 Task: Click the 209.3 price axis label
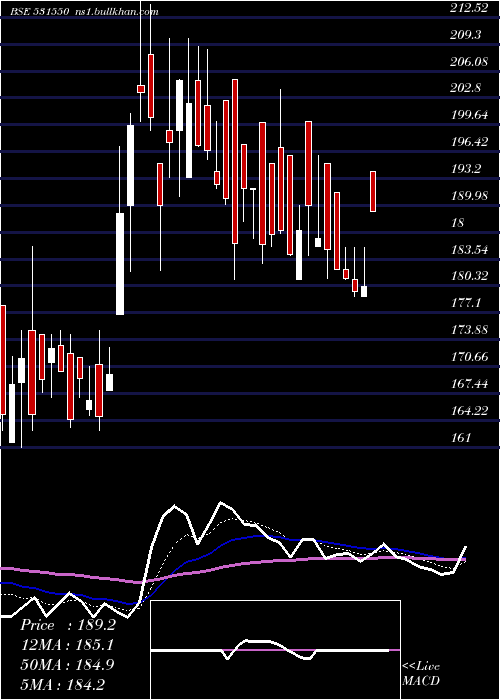point(465,35)
